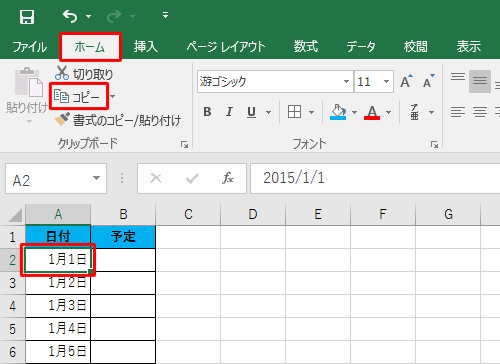
Task: Switch to the 表示 tab
Action: tap(469, 47)
